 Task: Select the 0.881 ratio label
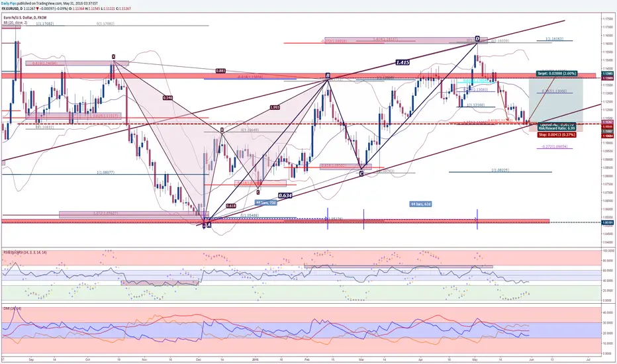[220, 71]
